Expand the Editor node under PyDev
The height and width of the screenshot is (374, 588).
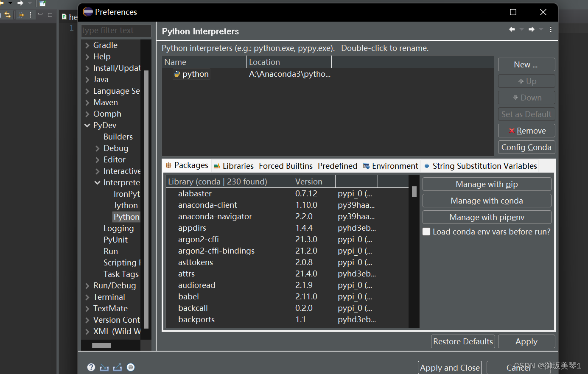tap(98, 160)
